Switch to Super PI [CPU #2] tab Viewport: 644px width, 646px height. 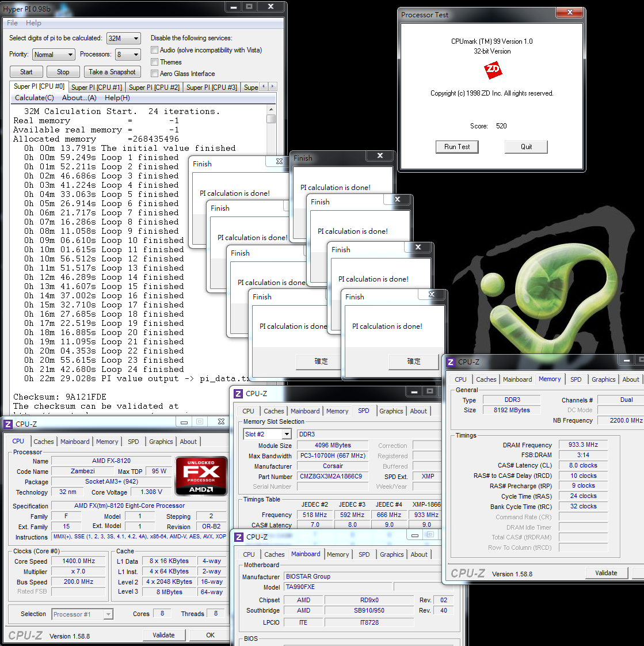click(154, 88)
